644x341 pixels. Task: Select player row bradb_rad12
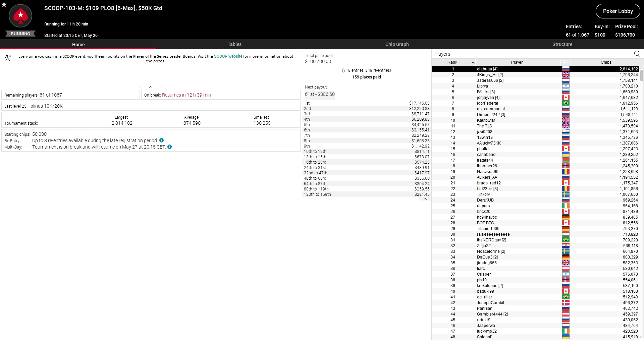point(536,183)
